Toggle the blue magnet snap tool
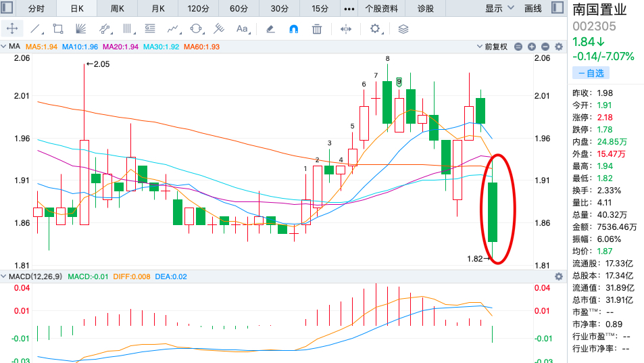This screenshot has width=644, height=363. tap(294, 29)
